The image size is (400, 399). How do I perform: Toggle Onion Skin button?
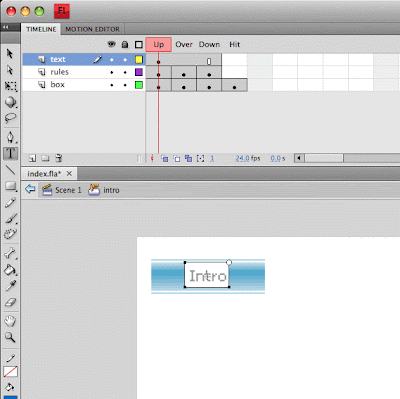[x=164, y=159]
